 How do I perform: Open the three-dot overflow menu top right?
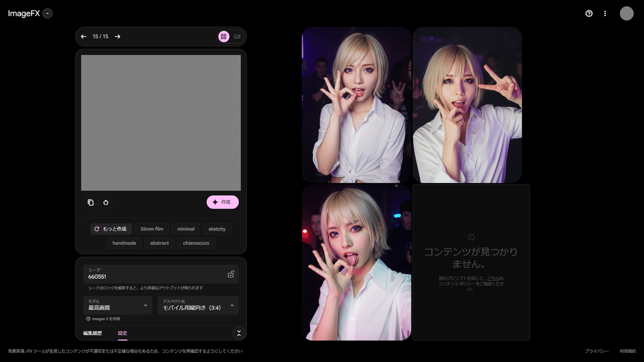pos(605,13)
